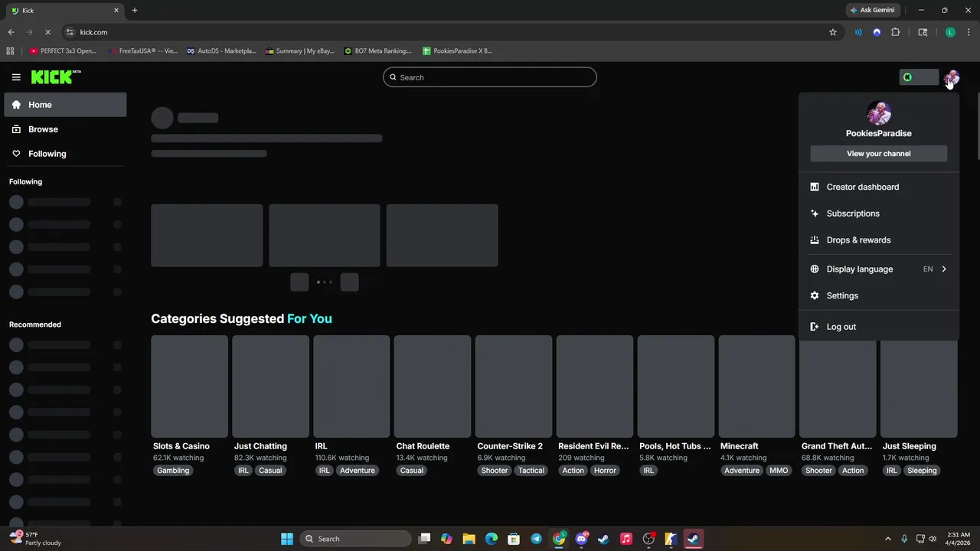980x551 pixels.
Task: Open Subscriptions menu entry
Action: tap(879, 214)
